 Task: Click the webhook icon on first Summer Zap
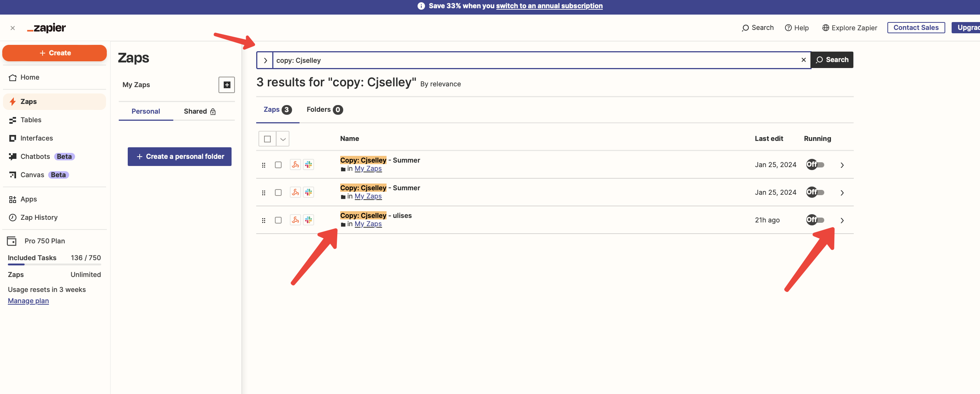pyautogui.click(x=295, y=164)
